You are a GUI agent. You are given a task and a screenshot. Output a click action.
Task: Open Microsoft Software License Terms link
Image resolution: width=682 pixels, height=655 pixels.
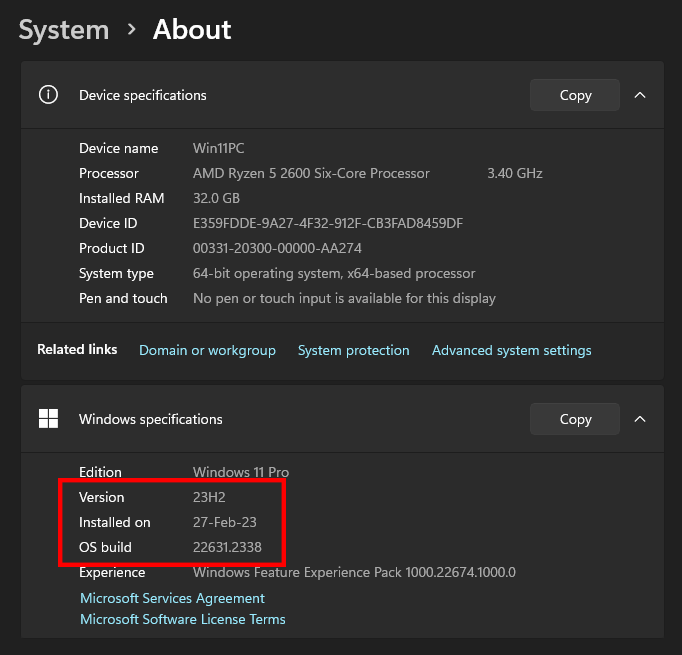pyautogui.click(x=183, y=619)
